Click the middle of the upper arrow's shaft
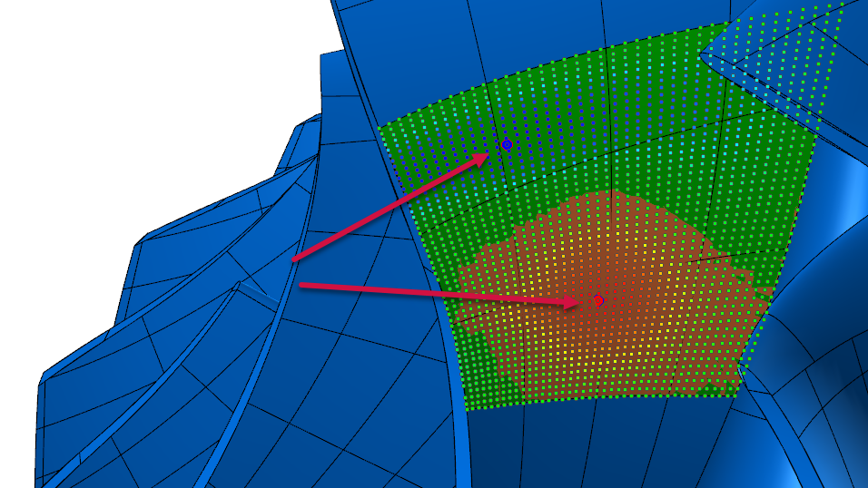This screenshot has height=488, width=868. [x=390, y=208]
